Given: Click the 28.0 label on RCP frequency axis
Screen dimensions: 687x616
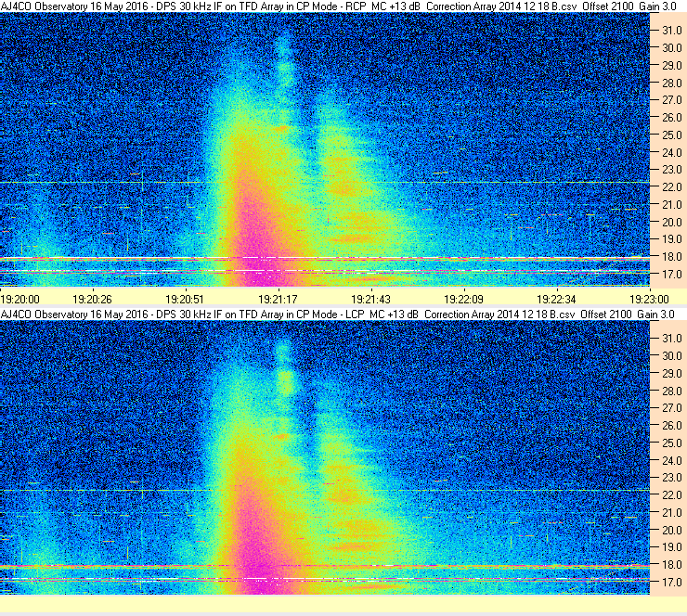Looking at the screenshot, I should (x=671, y=83).
